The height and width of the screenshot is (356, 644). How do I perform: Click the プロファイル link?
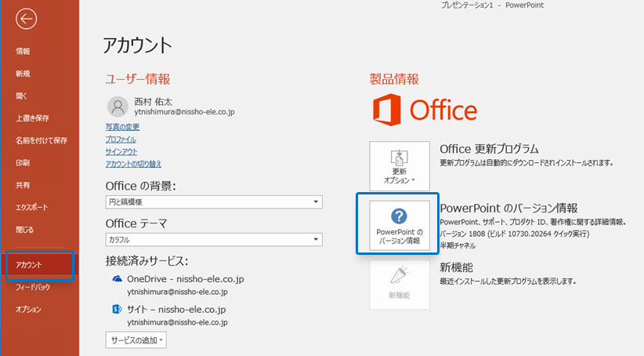click(x=121, y=140)
